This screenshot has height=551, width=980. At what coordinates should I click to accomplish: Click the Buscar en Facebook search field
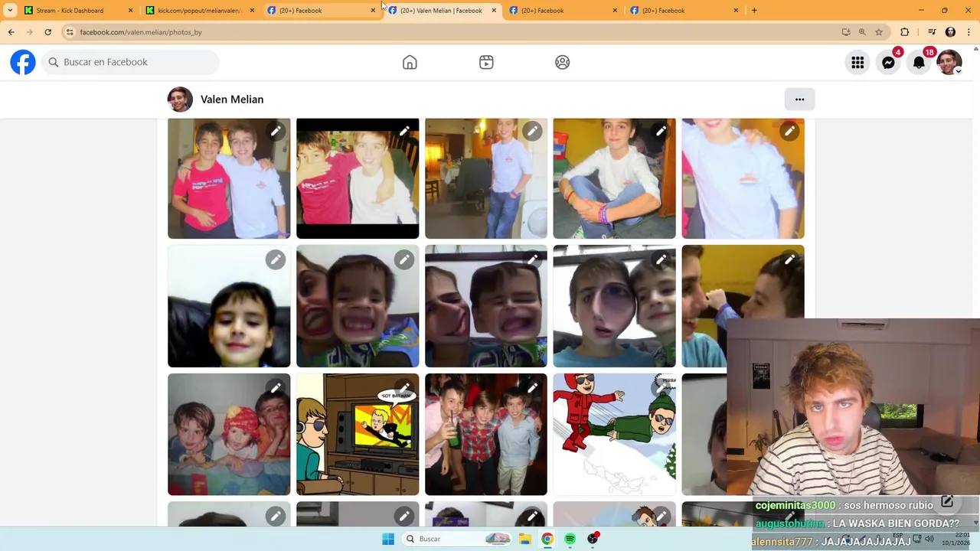pos(131,62)
